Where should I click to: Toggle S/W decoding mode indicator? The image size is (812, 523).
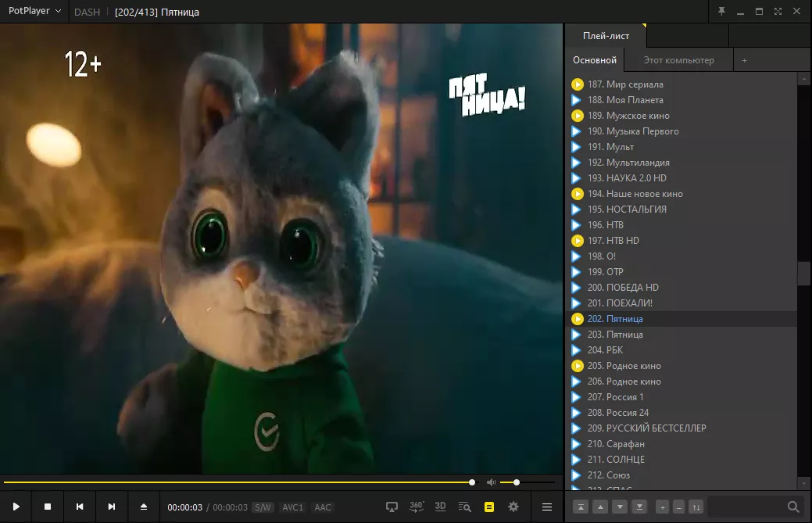coord(263,507)
